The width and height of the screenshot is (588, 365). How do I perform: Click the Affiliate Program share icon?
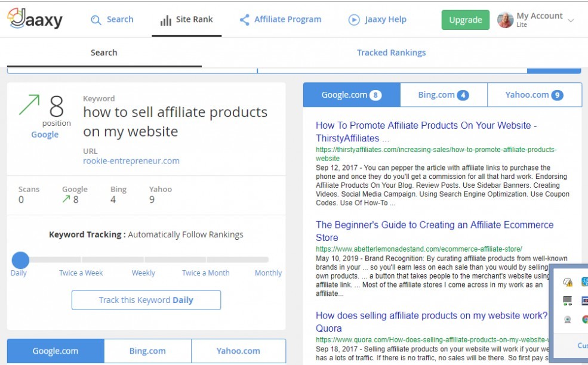coord(244,19)
